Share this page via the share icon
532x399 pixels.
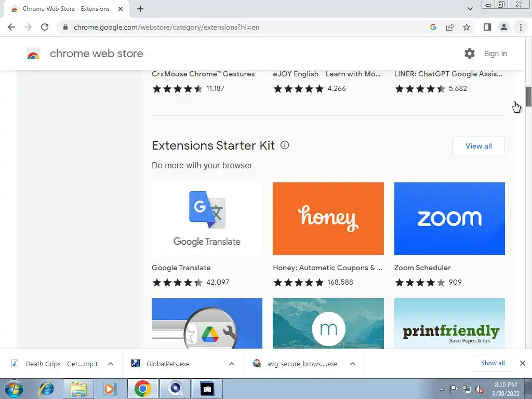coord(450,27)
